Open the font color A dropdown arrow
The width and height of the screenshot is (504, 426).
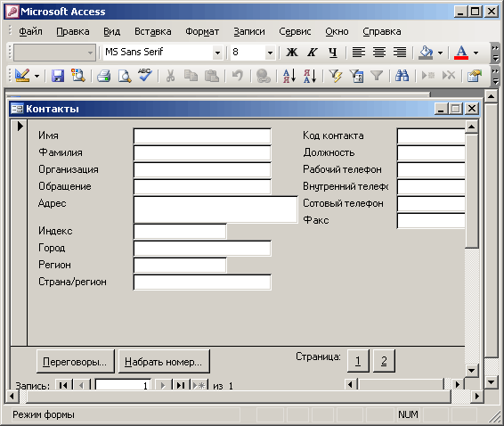click(476, 53)
